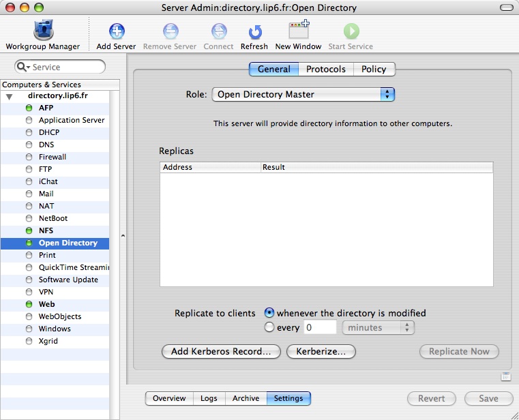
Task: Click the Add Server icon
Action: (x=117, y=32)
